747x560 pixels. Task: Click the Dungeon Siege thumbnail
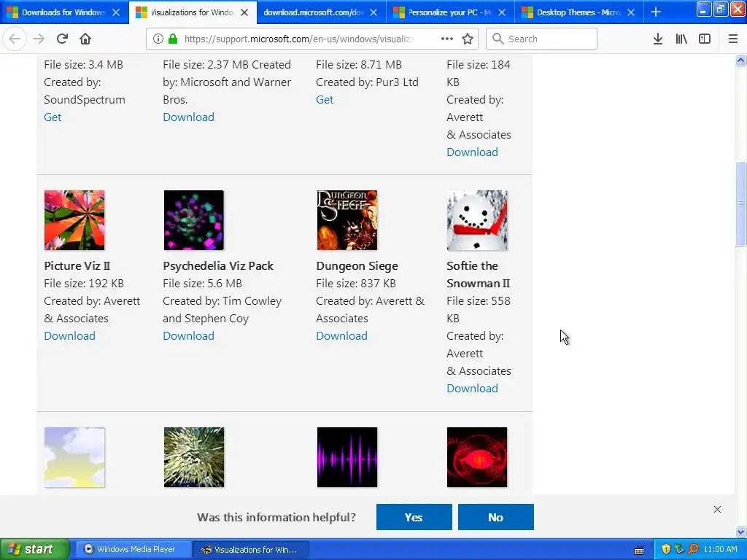(x=347, y=220)
